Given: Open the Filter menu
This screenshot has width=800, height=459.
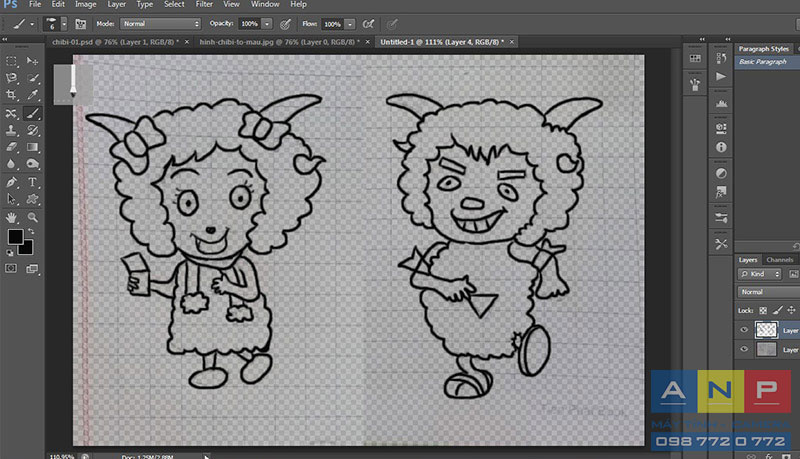Looking at the screenshot, I should pyautogui.click(x=204, y=4).
